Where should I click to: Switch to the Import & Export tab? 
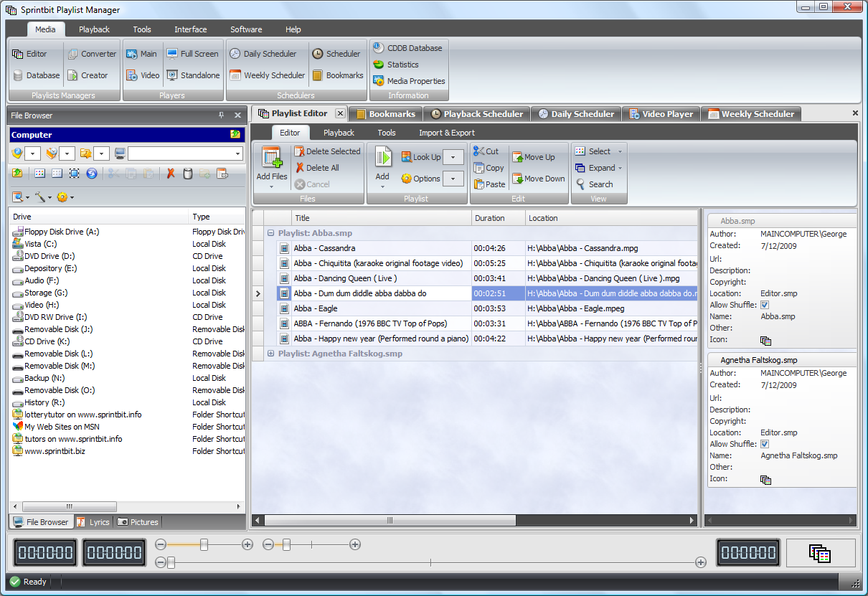(447, 133)
